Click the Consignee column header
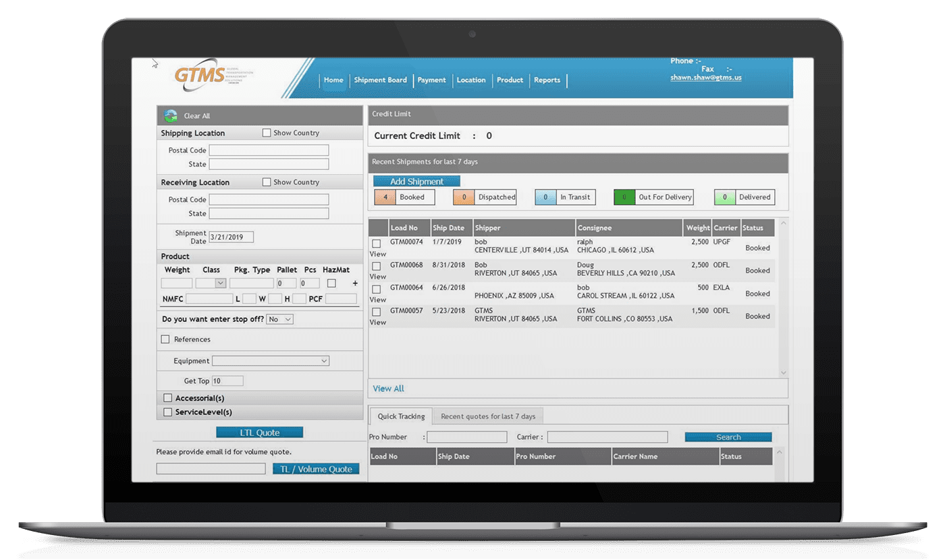The height and width of the screenshot is (560, 945). [x=628, y=228]
